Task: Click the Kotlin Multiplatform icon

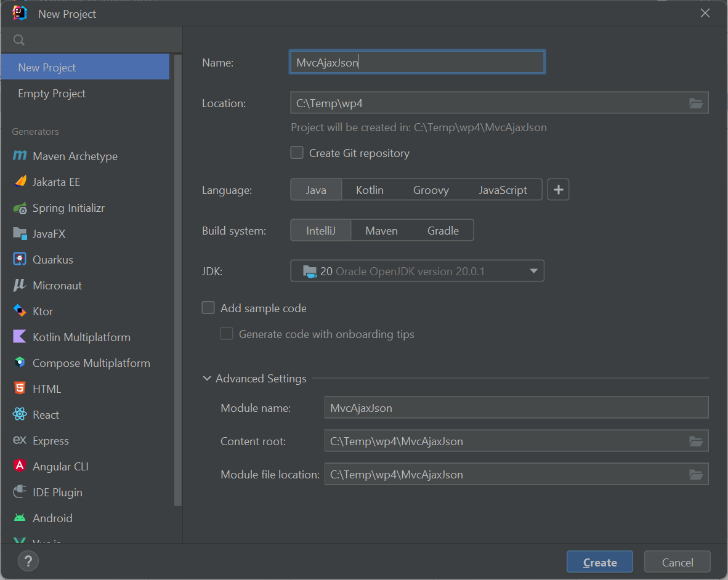Action: click(20, 336)
